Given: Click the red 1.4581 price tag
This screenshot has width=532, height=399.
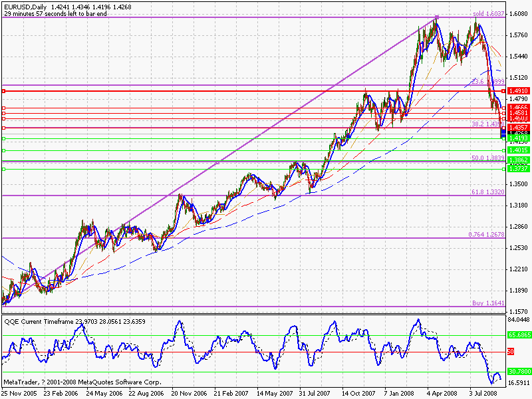Looking at the screenshot, I should click(x=518, y=112).
